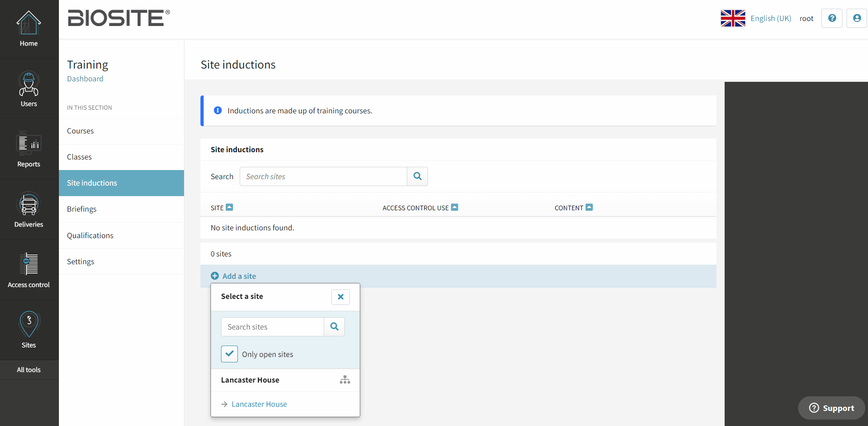Open the Support chat button
Image resolution: width=868 pixels, height=426 pixels.
point(831,408)
